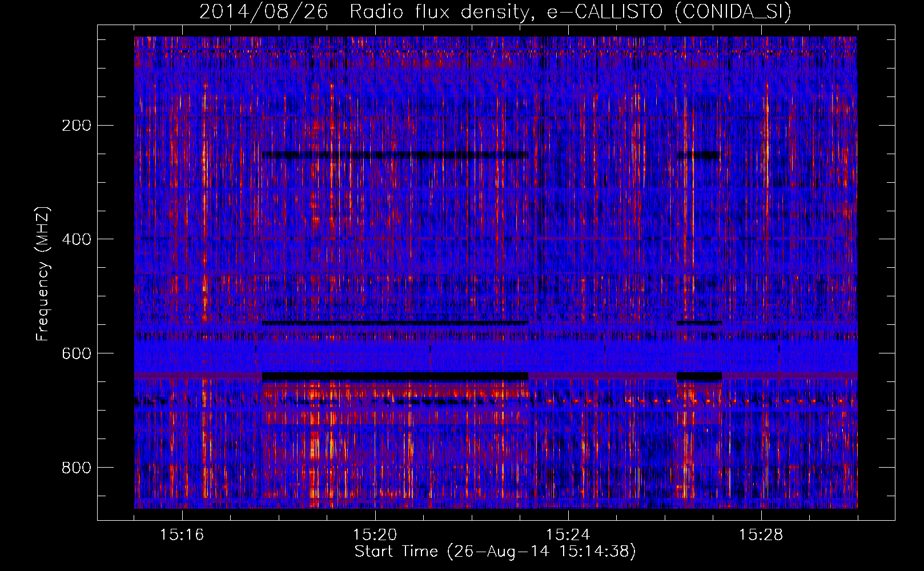
Task: Click the 15:24 time tick label
Action: pyautogui.click(x=568, y=534)
